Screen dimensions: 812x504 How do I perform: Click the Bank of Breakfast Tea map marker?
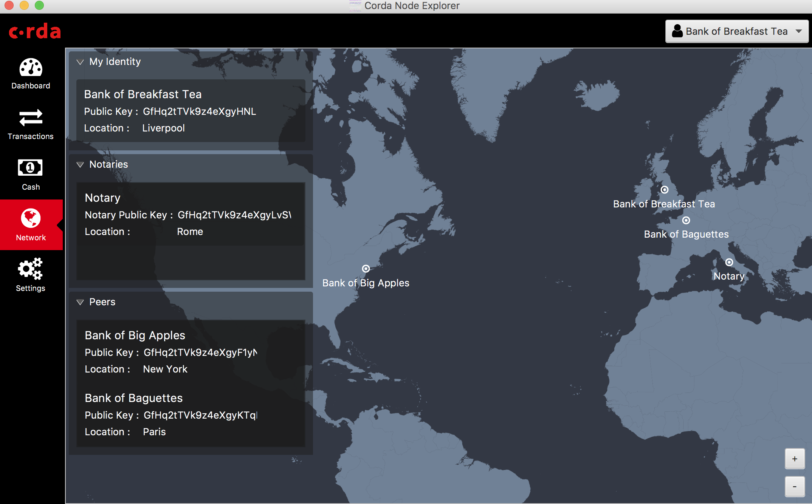point(665,190)
